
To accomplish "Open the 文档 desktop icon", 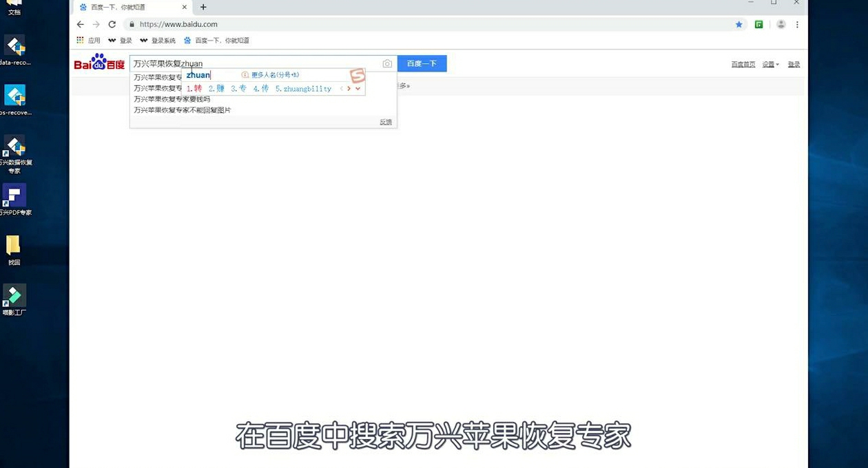I will point(14,8).
